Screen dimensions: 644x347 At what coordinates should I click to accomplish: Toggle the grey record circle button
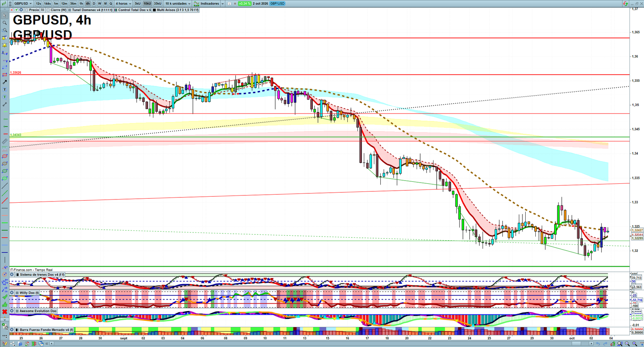point(235,4)
